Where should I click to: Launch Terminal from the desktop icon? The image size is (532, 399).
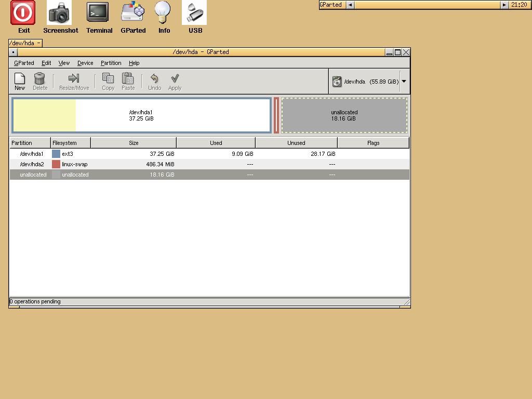tap(98, 13)
